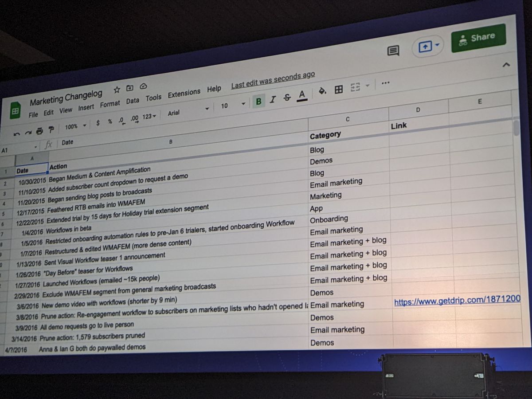The height and width of the screenshot is (399, 532).
Task: Choose cell fill color
Action: point(323,91)
